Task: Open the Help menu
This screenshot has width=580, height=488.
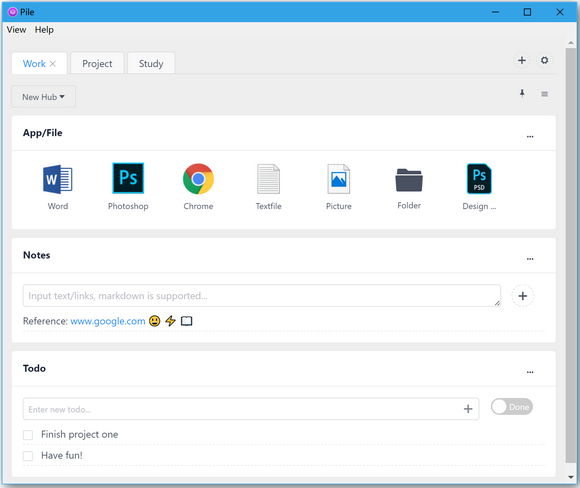Action: [44, 30]
